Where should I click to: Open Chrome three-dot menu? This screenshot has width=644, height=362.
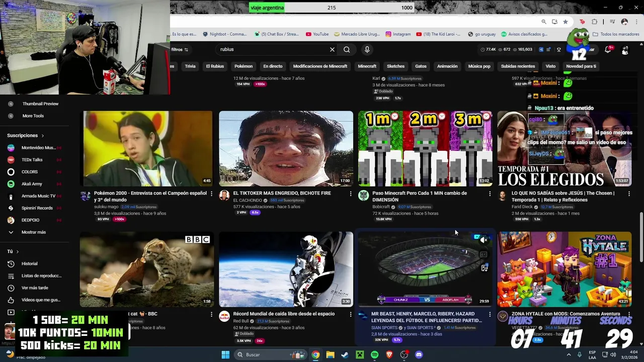[635, 22]
